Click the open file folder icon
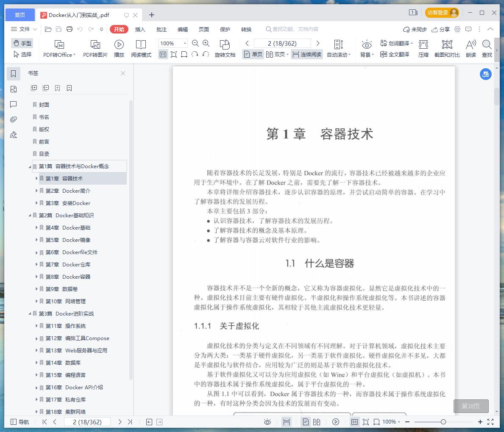Image resolution: width=504 pixels, height=432 pixels. pyautogui.click(x=48, y=29)
